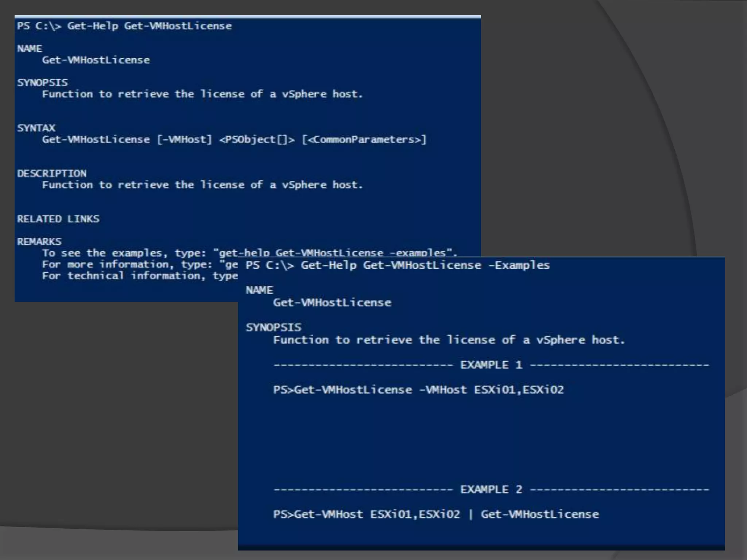The image size is (747, 560).
Task: Click the 'For technical information' remark line
Action: 140,276
